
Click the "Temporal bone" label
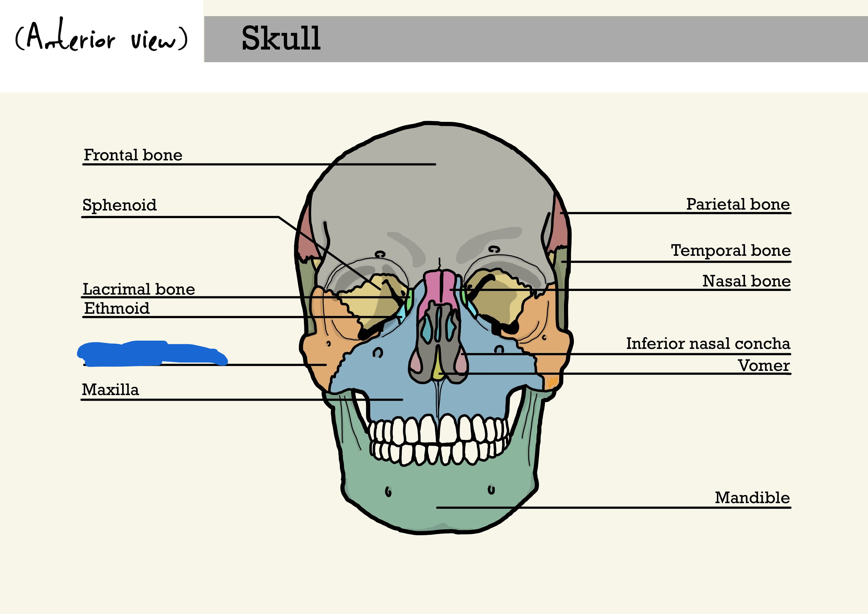click(731, 250)
